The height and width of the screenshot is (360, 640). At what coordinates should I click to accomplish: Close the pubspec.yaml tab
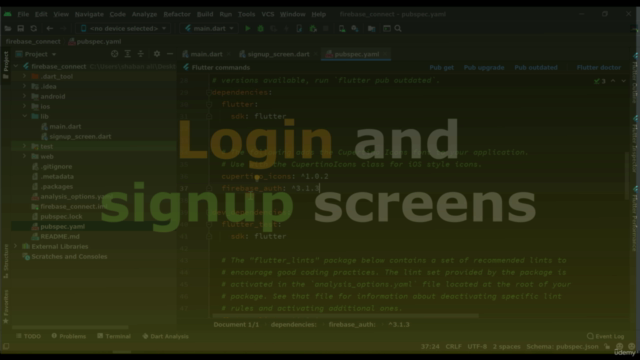(385, 54)
